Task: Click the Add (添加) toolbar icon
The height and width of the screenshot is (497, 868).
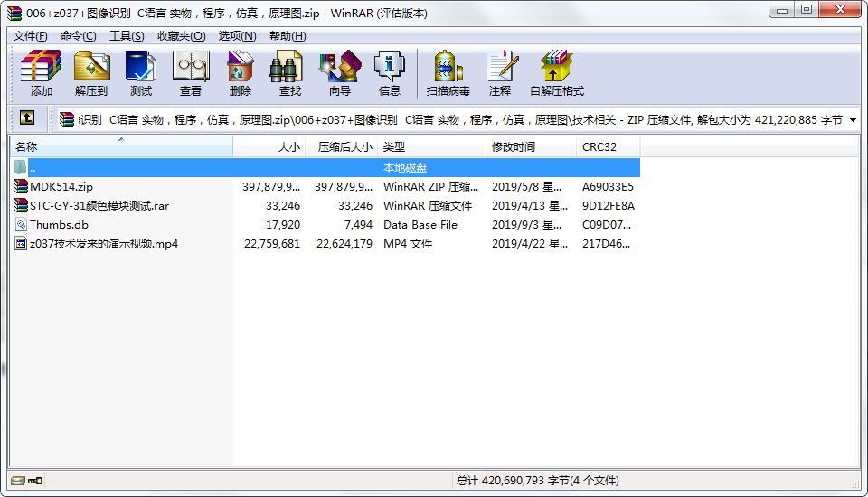Action: point(41,73)
